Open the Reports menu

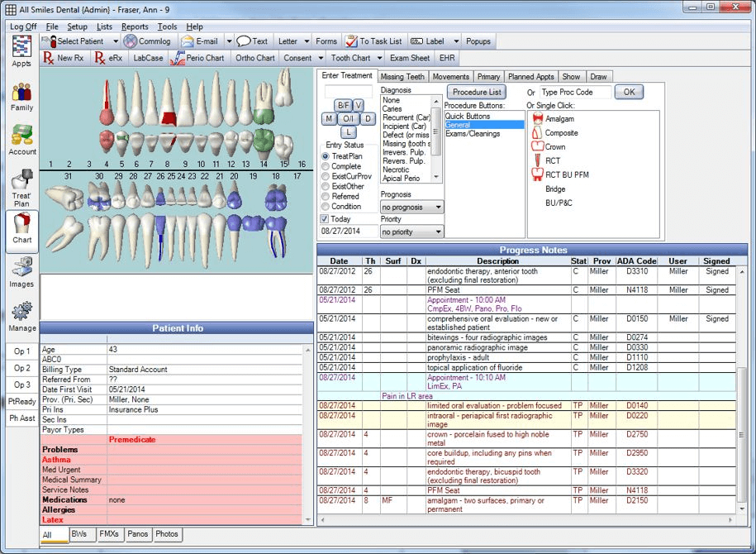tap(135, 26)
